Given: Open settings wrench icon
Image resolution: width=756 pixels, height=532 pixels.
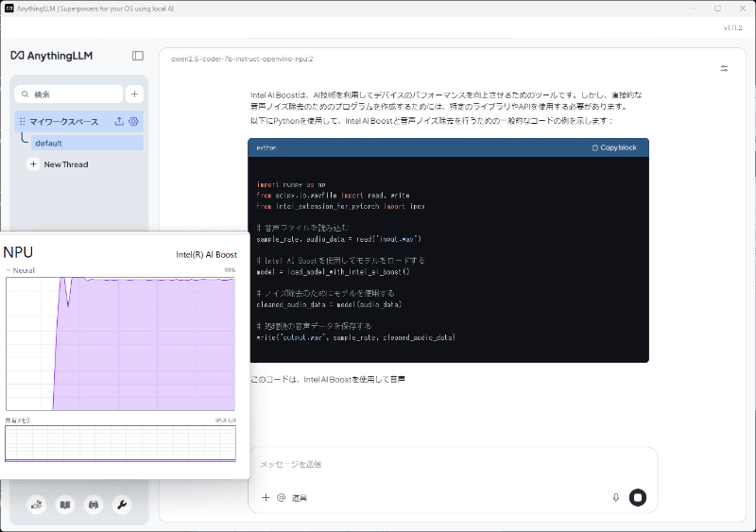Looking at the screenshot, I should [122, 505].
